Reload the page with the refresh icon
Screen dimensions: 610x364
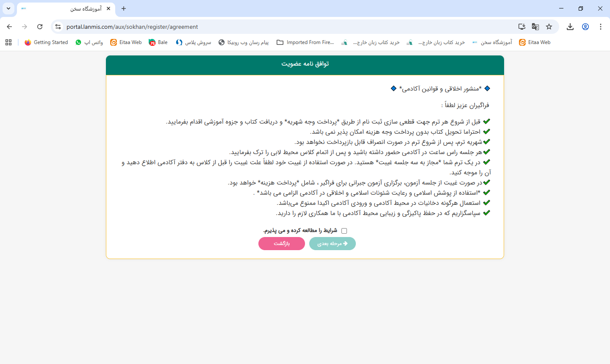point(40,26)
